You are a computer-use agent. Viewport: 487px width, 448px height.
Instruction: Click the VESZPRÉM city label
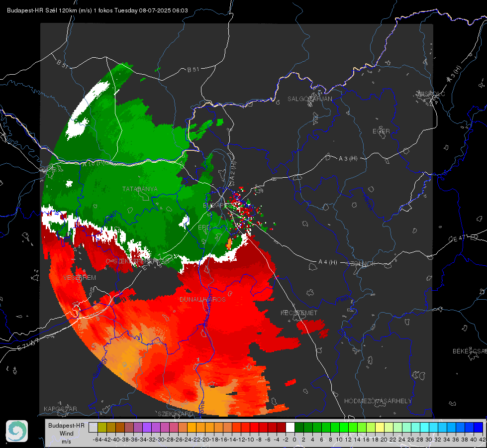pyautogui.click(x=80, y=277)
